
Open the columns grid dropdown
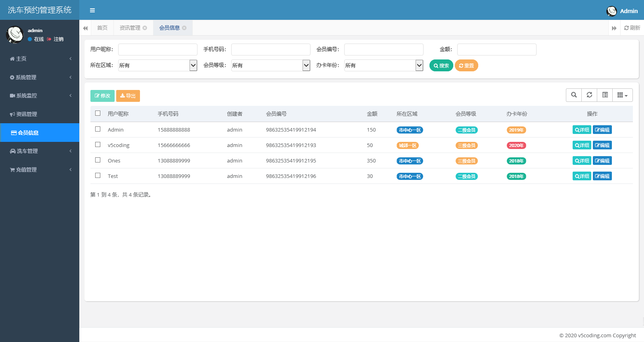[623, 95]
